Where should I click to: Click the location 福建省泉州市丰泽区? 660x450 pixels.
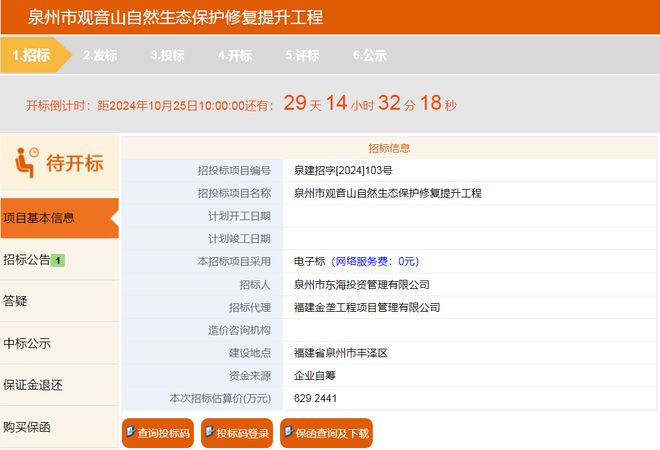[341, 353]
